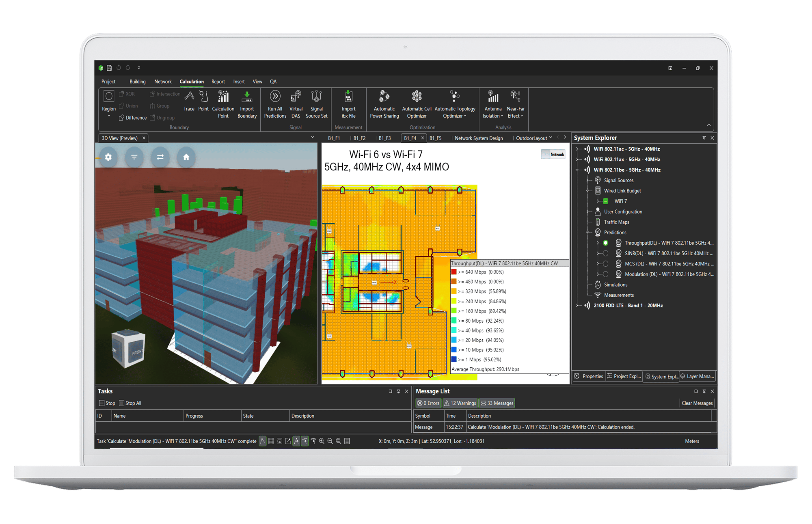Toggle the 33 Messages filter
The height and width of the screenshot is (524, 812).
497,403
